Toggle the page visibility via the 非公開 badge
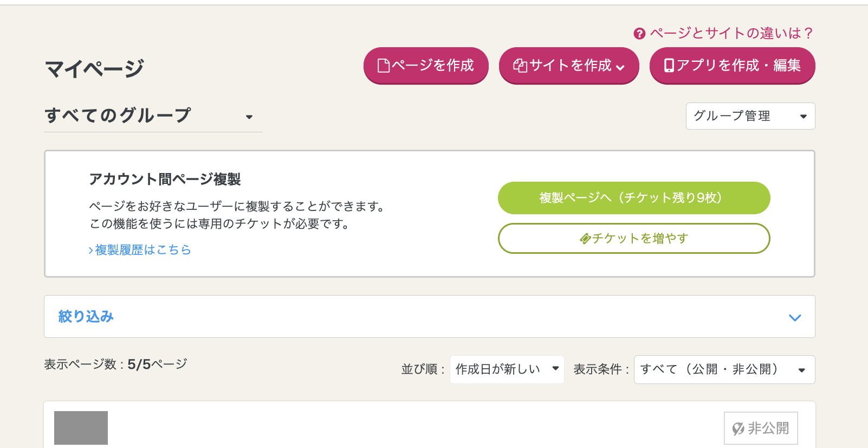Image resolution: width=868 pixels, height=448 pixels. [761, 428]
